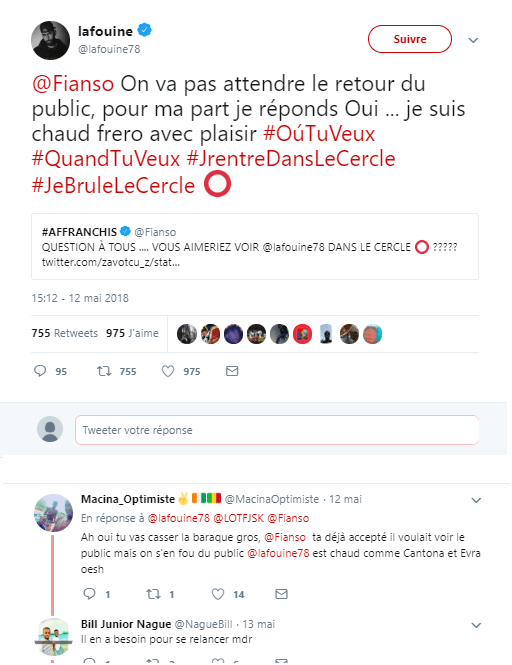Click the Tweeter votre réponse field

277,430
